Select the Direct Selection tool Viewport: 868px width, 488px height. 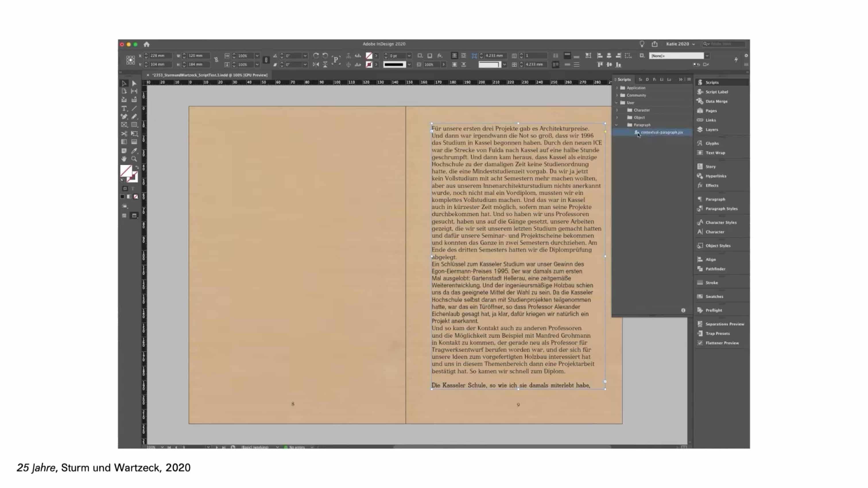coord(134,83)
